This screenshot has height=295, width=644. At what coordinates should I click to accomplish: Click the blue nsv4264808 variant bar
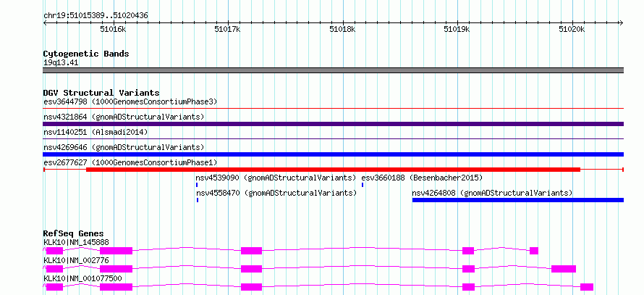pyautogui.click(x=518, y=200)
